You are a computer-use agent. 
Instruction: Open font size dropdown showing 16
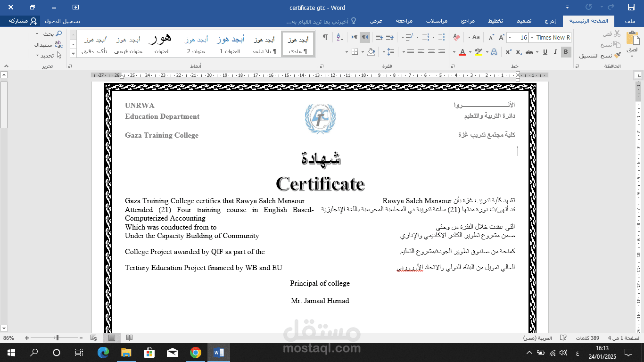(x=510, y=37)
